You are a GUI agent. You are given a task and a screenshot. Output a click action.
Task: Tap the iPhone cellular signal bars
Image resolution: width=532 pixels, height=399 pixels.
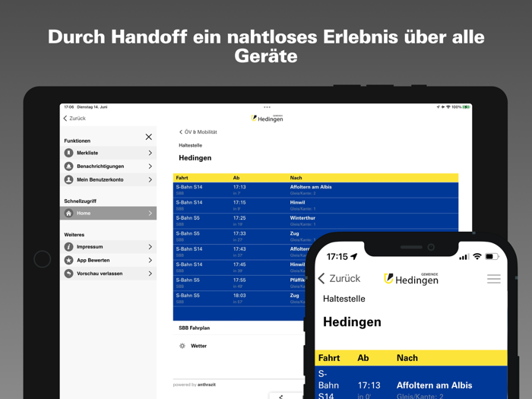pyautogui.click(x=464, y=257)
